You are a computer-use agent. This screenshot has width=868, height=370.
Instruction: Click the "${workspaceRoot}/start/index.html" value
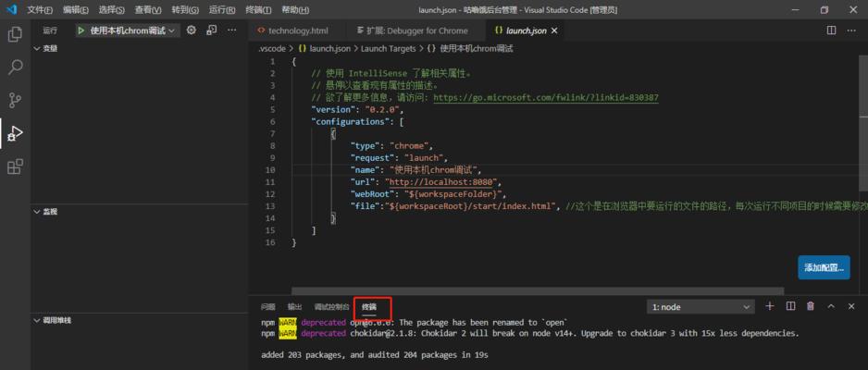pyautogui.click(x=472, y=206)
